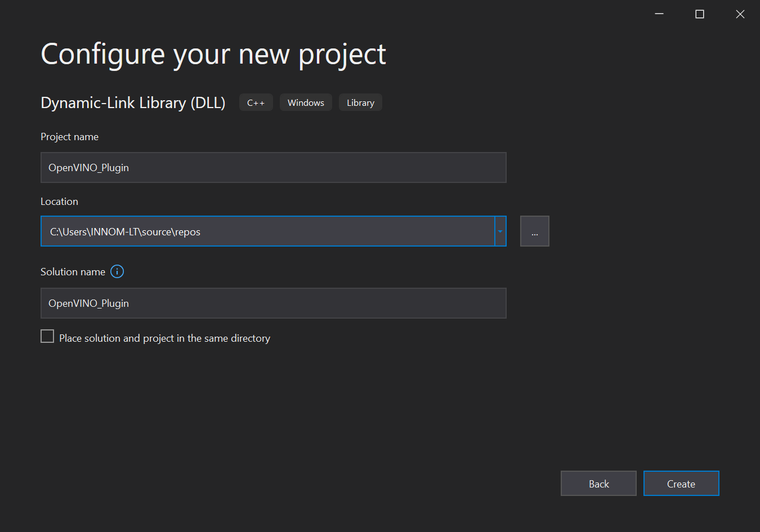Click the 'Place solution and project' checkbox label
Screen dimensions: 760x532
click(164, 338)
